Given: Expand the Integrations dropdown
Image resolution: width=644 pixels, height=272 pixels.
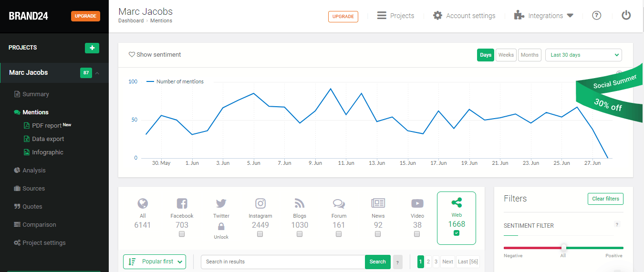Looking at the screenshot, I should point(543,16).
